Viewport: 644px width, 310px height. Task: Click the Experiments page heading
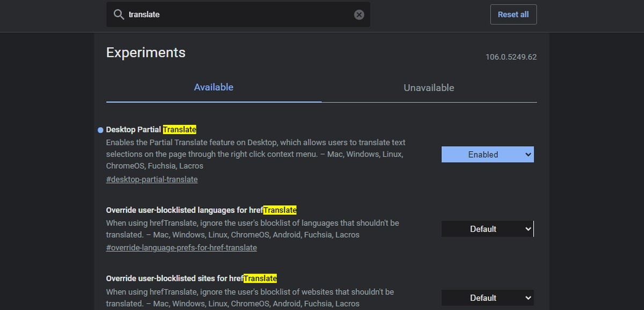pyautogui.click(x=145, y=53)
